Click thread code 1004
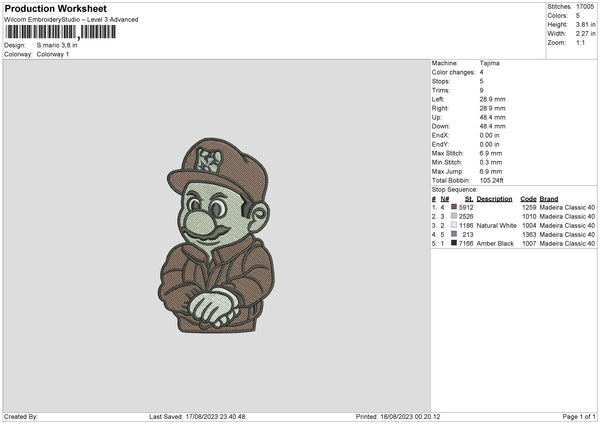The height and width of the screenshot is (424, 600). coord(529,225)
